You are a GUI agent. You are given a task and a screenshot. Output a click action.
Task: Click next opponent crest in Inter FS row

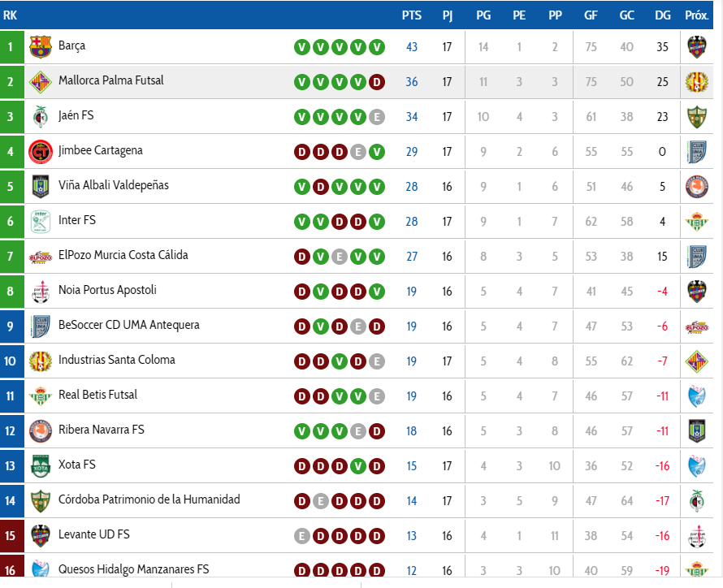(x=696, y=222)
